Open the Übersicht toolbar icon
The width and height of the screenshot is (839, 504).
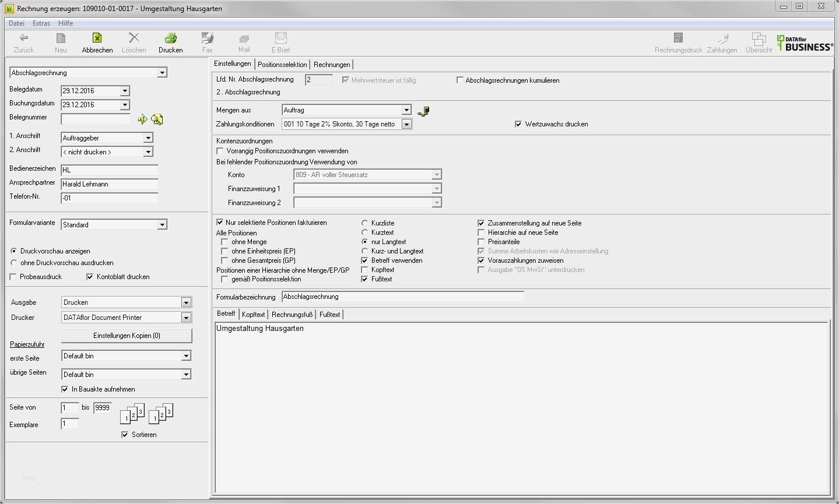point(759,38)
